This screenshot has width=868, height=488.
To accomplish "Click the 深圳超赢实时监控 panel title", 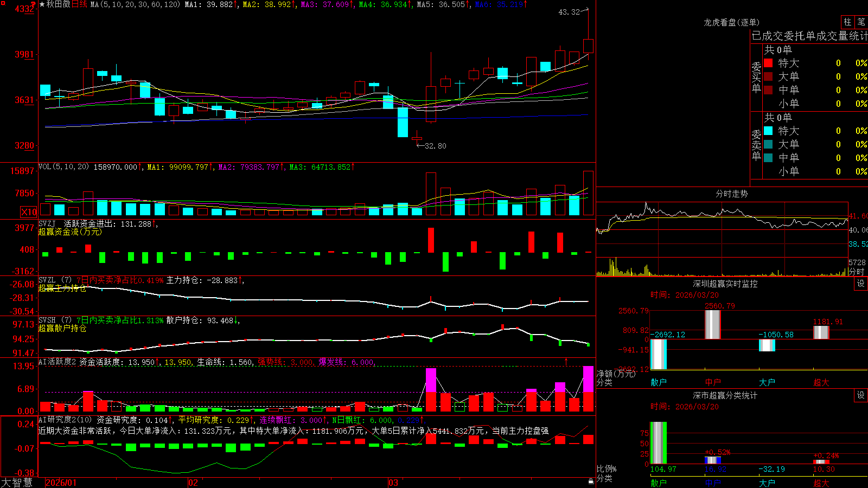I will [725, 284].
